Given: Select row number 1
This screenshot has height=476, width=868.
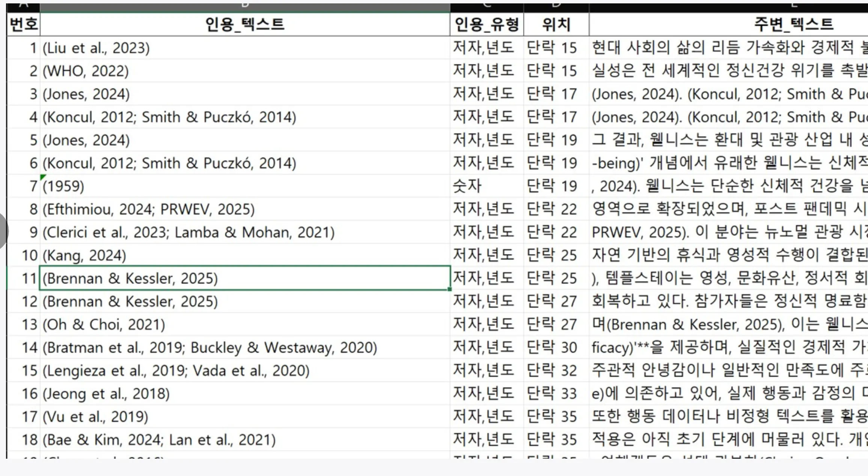Looking at the screenshot, I should [x=23, y=48].
